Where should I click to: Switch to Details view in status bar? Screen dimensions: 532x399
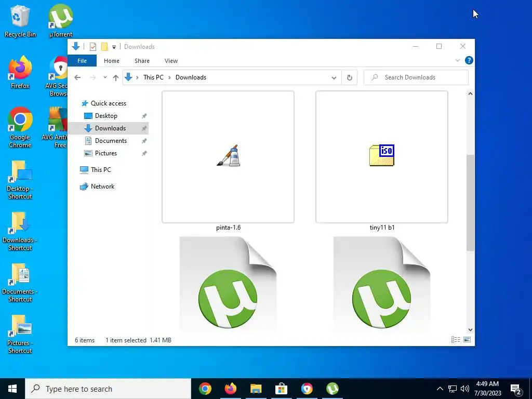(456, 340)
